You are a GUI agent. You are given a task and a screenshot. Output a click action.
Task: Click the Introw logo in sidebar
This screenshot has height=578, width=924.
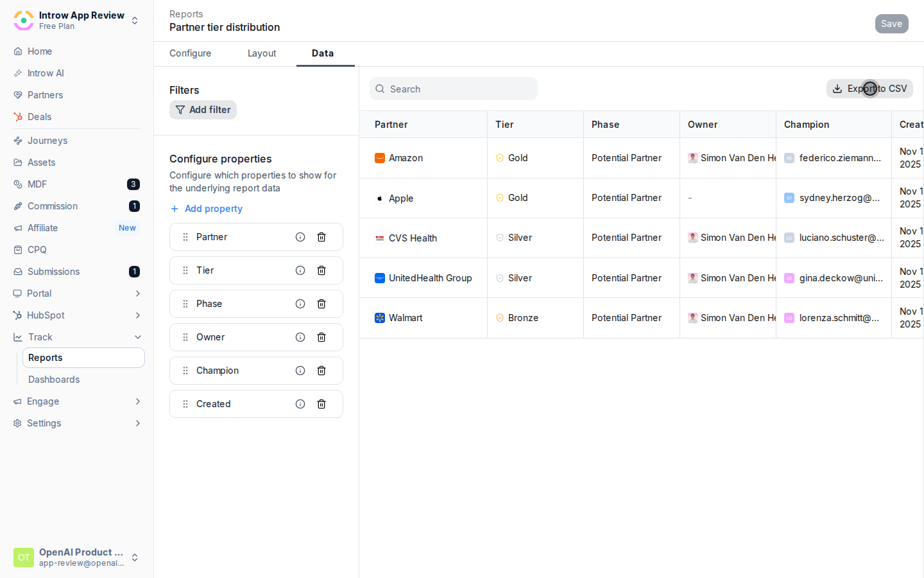point(24,21)
